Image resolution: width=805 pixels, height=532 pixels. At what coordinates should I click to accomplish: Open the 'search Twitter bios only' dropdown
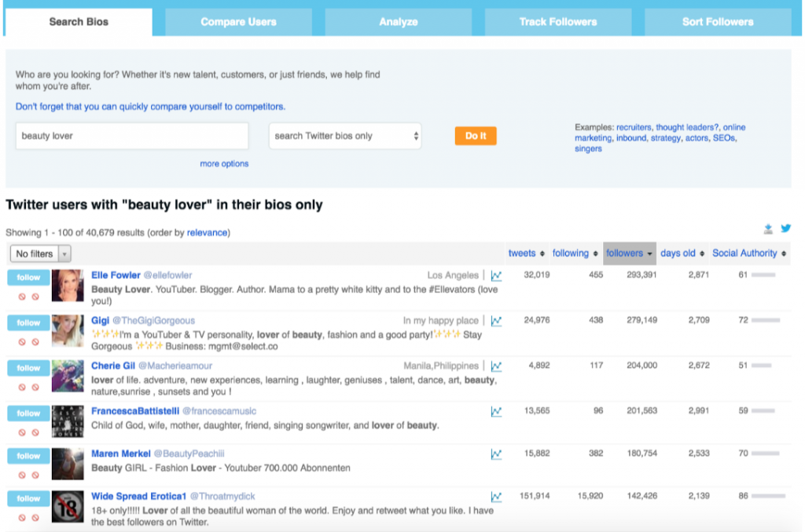click(x=345, y=136)
